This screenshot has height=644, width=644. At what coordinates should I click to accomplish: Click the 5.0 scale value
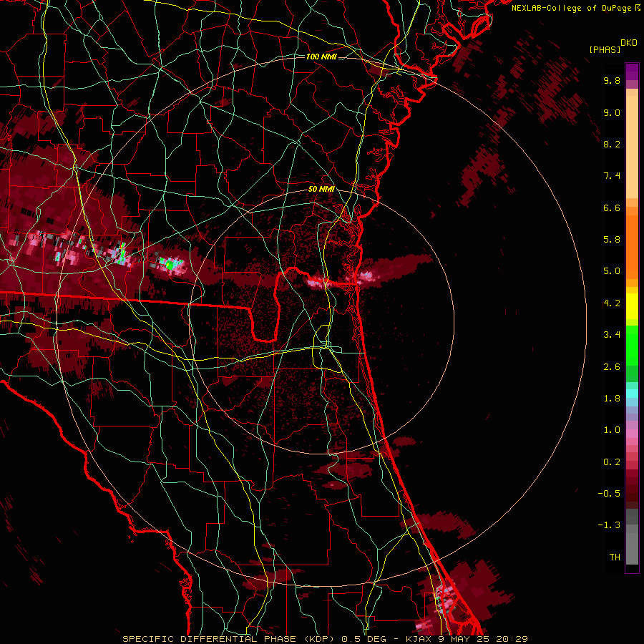click(x=612, y=271)
